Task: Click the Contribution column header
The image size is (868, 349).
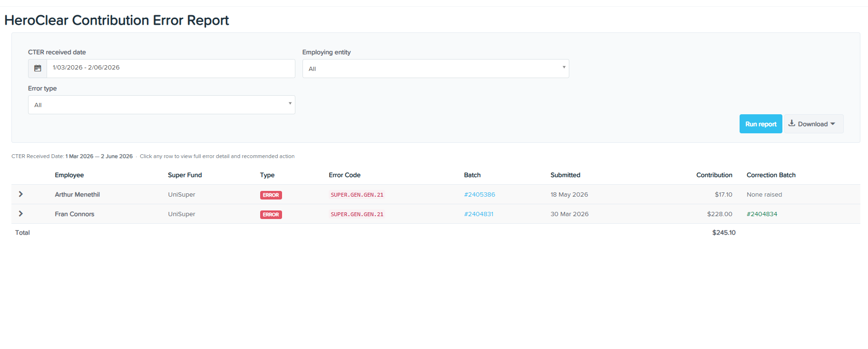Action: tap(714, 175)
